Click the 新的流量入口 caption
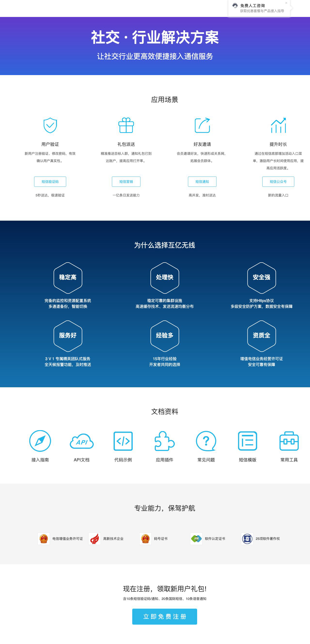Viewport: 310px width, 644px height. [278, 195]
